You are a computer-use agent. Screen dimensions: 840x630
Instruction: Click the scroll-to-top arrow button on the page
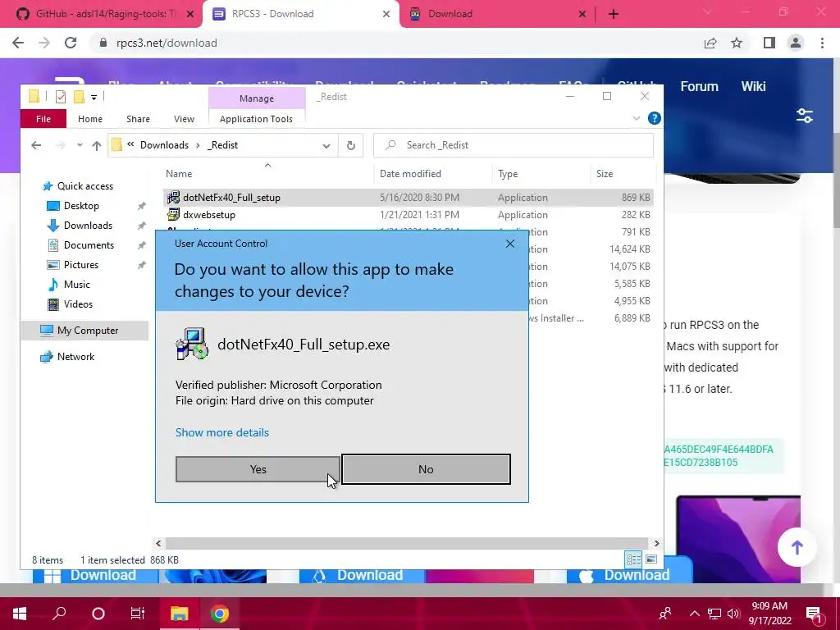(x=797, y=547)
